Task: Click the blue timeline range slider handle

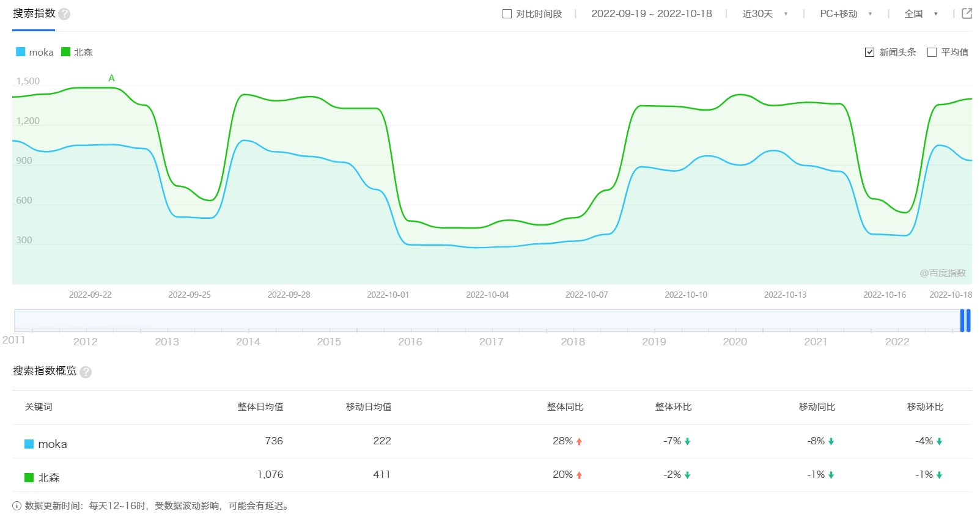Action: [965, 321]
